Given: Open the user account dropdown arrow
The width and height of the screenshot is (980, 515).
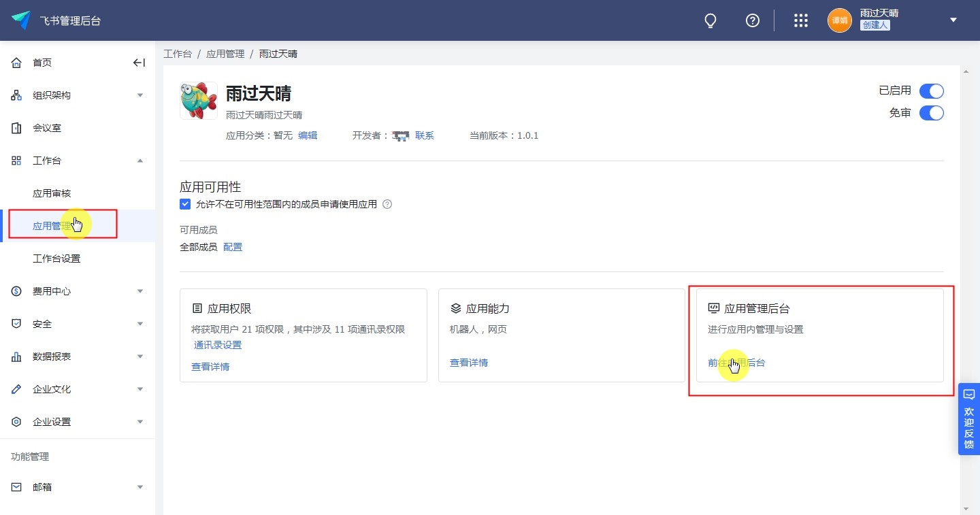Looking at the screenshot, I should click(953, 20).
